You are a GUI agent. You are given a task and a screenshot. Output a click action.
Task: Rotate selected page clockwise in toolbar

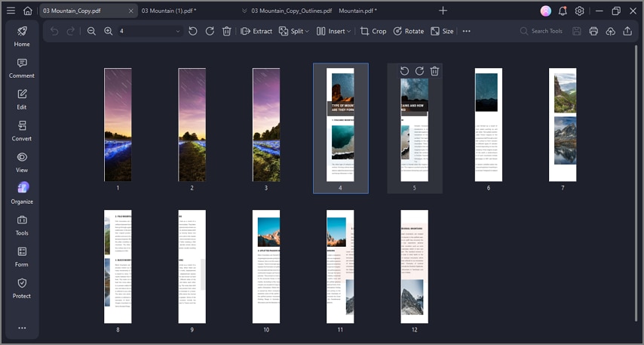pos(210,31)
